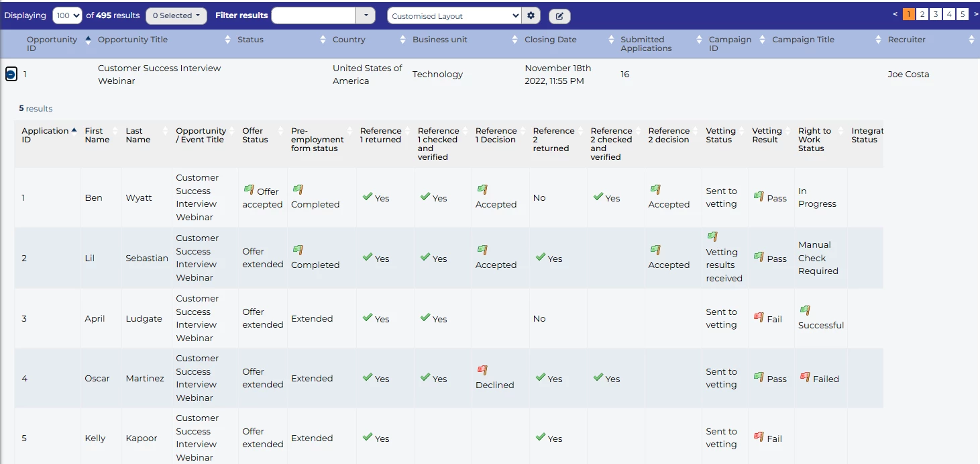
Task: Open the Displaying 100 results dropdown
Action: coord(67,15)
